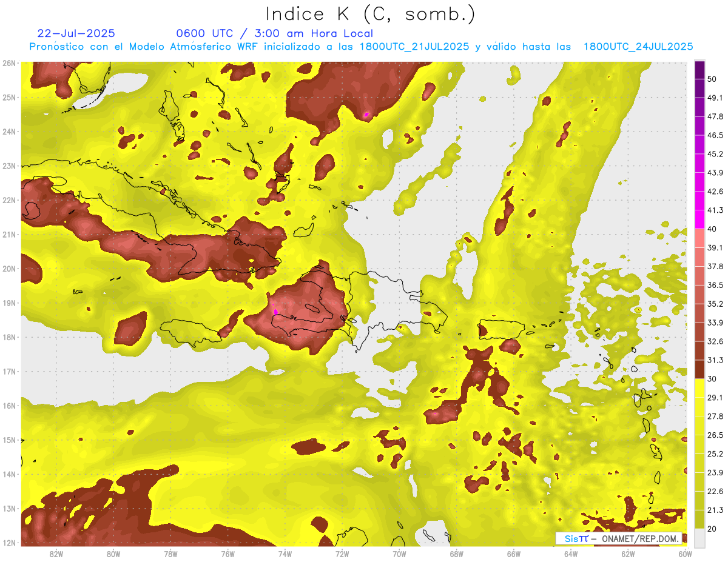Click the "47.8" colorbar label
Viewport: 728px width, 562px height.
(x=715, y=116)
